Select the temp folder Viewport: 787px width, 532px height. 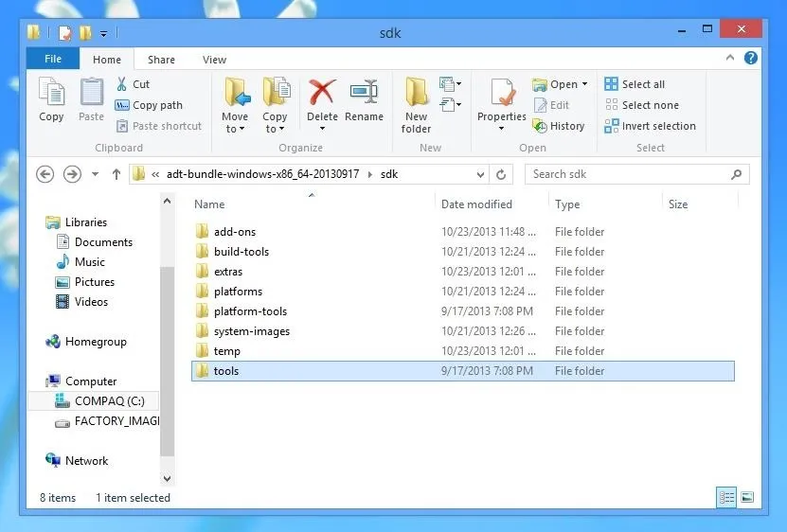[x=463, y=351]
